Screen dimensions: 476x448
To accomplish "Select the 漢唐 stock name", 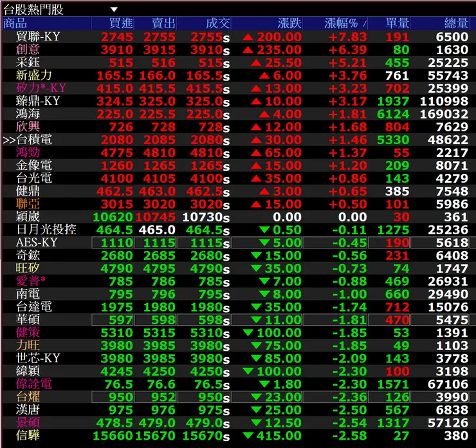I will [28, 409].
